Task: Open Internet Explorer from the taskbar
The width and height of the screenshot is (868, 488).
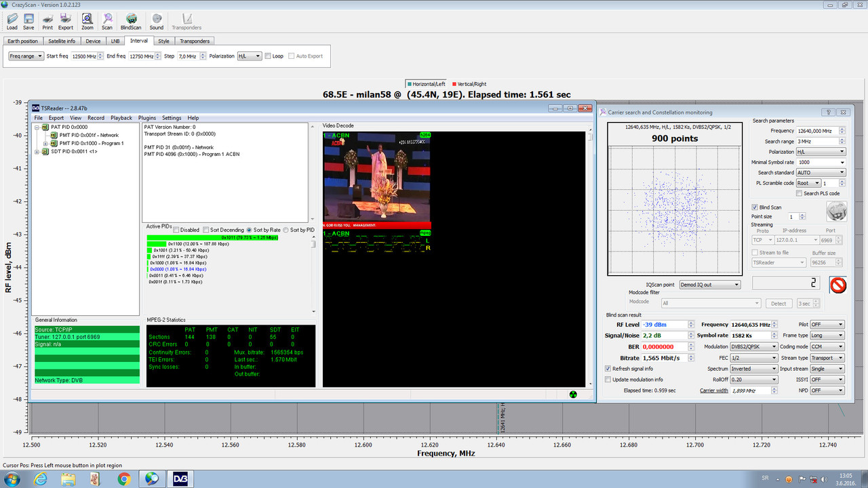Action: click(41, 479)
